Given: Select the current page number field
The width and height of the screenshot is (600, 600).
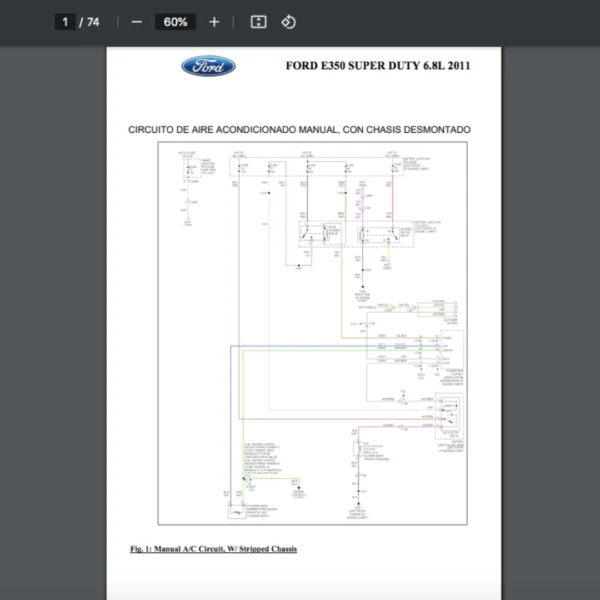Looking at the screenshot, I should pos(65,22).
